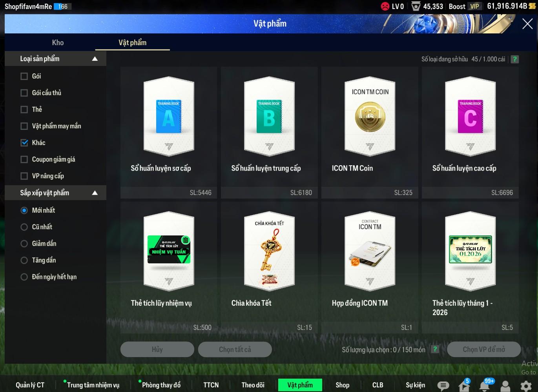
Task: Enable the Gói cầu thủ checkbox
Action: coord(24,93)
